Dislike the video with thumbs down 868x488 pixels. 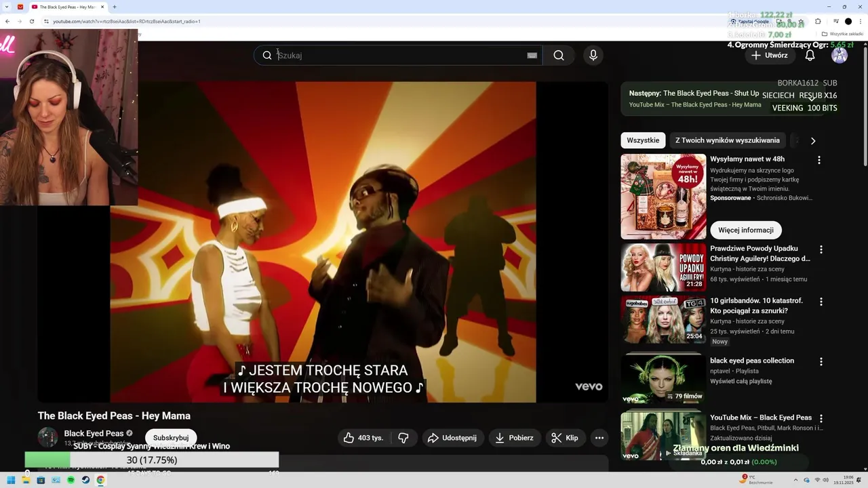click(x=403, y=438)
